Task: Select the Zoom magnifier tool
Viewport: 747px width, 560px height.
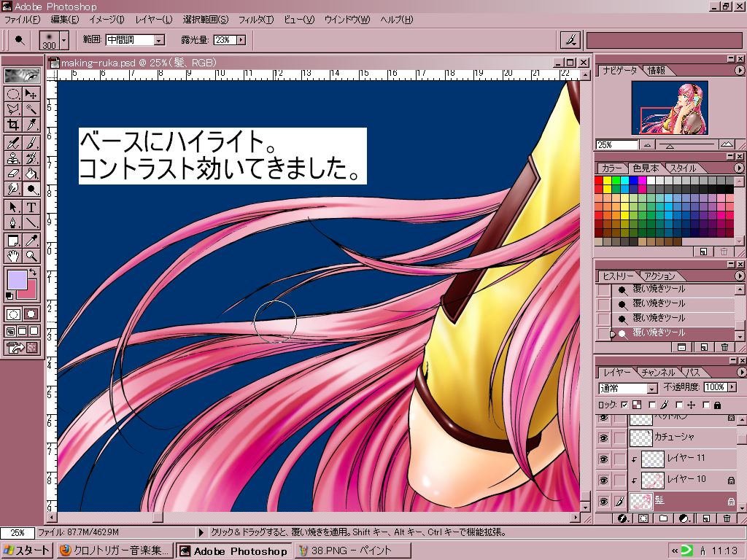Action: (31, 256)
